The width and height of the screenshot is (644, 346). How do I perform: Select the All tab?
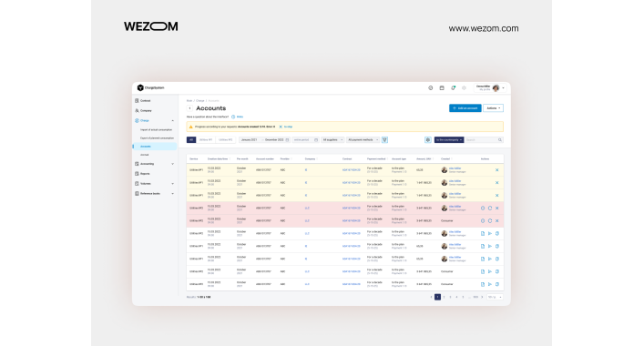coord(191,140)
